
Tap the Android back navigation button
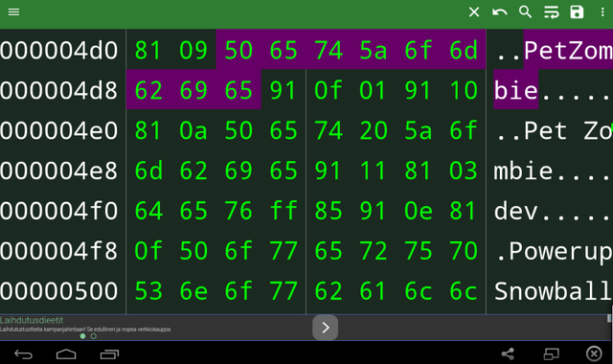point(23,354)
